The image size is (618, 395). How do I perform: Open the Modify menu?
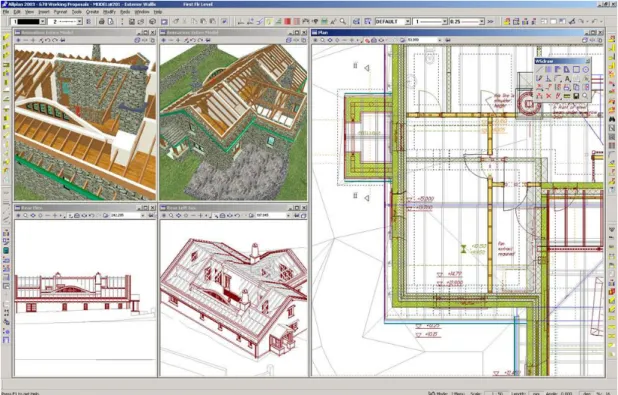pos(110,12)
